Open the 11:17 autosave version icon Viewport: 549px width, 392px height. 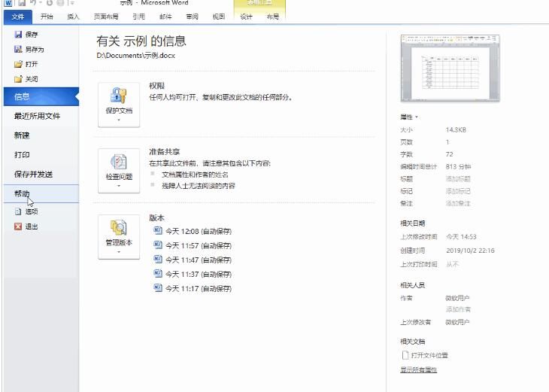(x=158, y=288)
